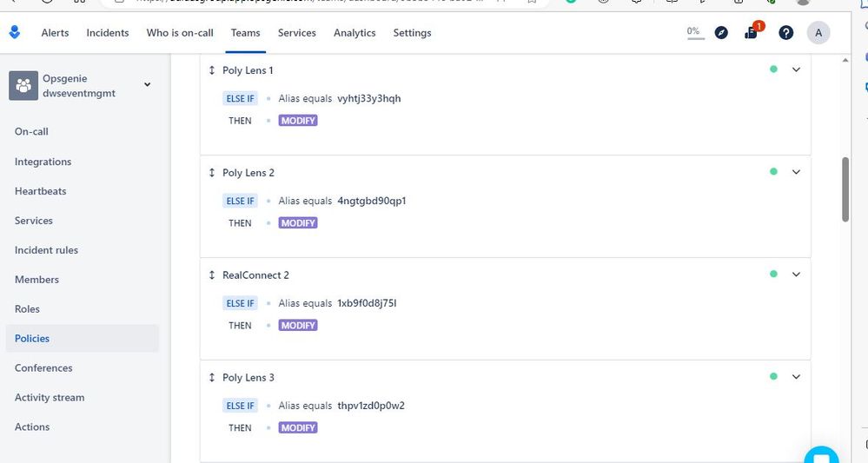Click the reorder handle for Poly Lens 2
Image resolution: width=868 pixels, height=463 pixels.
tap(211, 173)
